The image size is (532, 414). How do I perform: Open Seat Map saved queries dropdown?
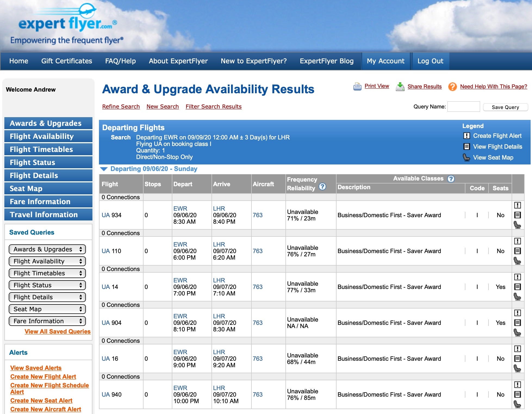[47, 309]
